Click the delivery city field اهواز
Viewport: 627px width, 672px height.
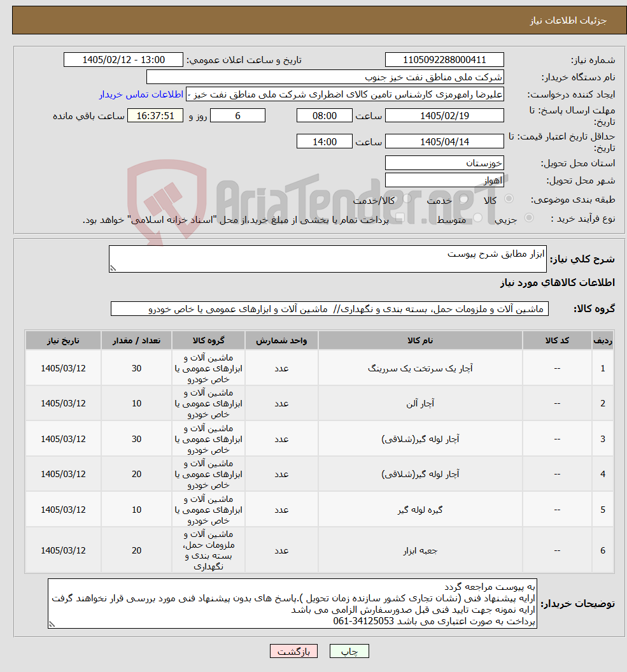click(444, 180)
